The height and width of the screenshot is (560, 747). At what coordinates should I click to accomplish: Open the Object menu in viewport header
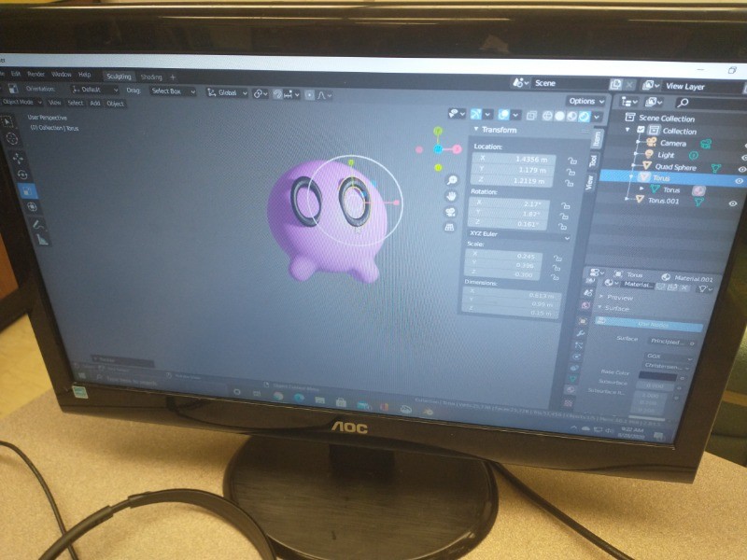115,104
